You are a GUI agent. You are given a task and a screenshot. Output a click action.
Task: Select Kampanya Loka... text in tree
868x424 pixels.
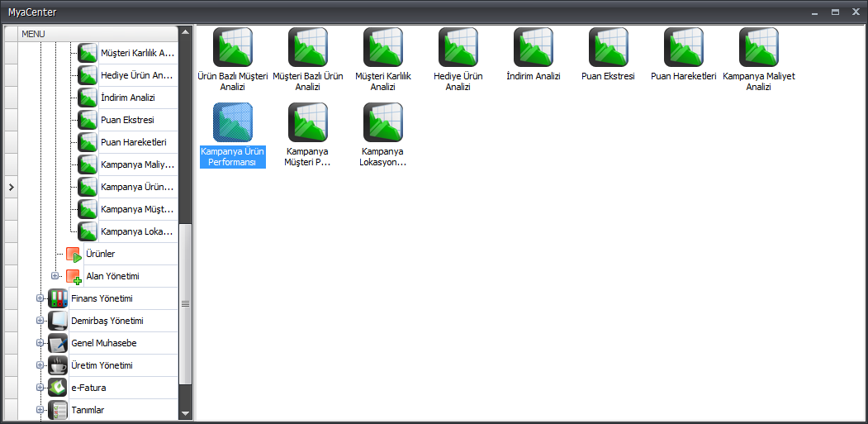pyautogui.click(x=137, y=231)
